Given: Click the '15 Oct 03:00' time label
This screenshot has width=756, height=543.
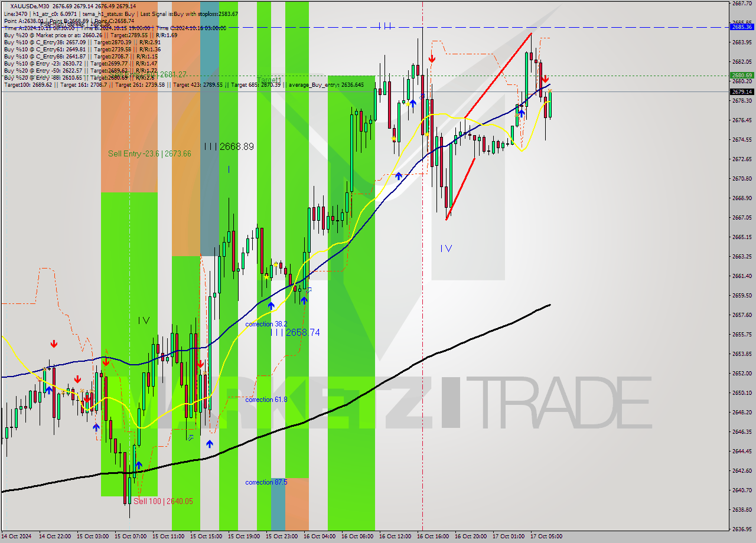Looking at the screenshot, I should pyautogui.click(x=92, y=537).
